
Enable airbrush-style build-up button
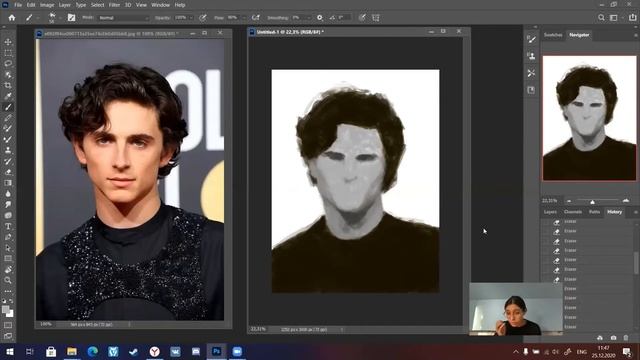(256, 18)
